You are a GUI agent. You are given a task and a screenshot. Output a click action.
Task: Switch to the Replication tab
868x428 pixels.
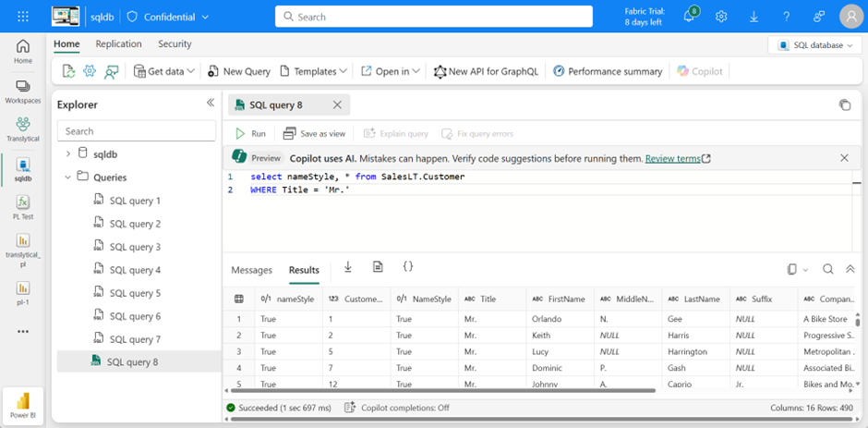click(x=118, y=43)
